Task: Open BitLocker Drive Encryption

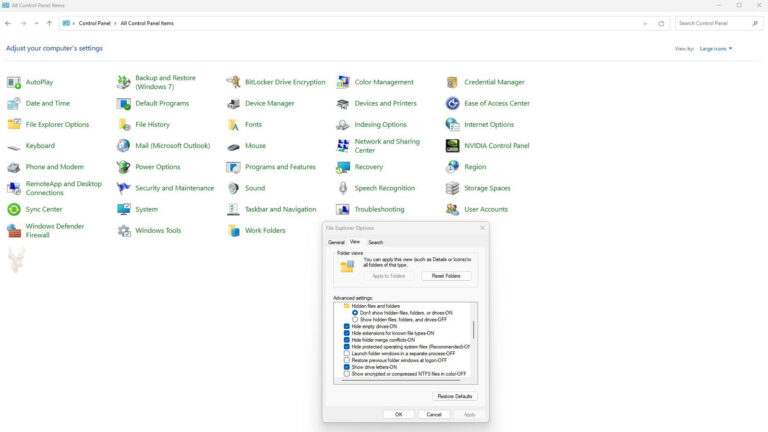Action: pos(276,82)
